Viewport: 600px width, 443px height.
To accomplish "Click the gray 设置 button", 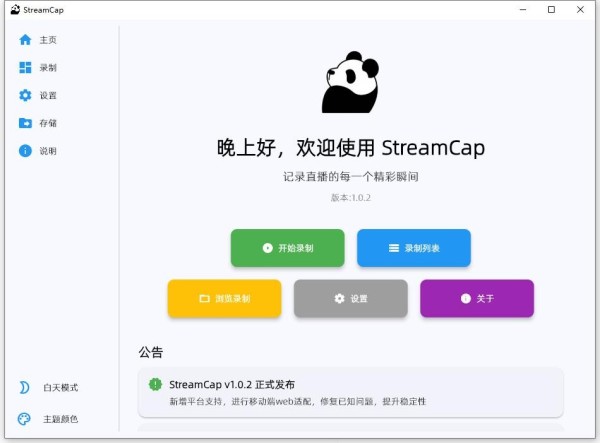I will tap(351, 298).
